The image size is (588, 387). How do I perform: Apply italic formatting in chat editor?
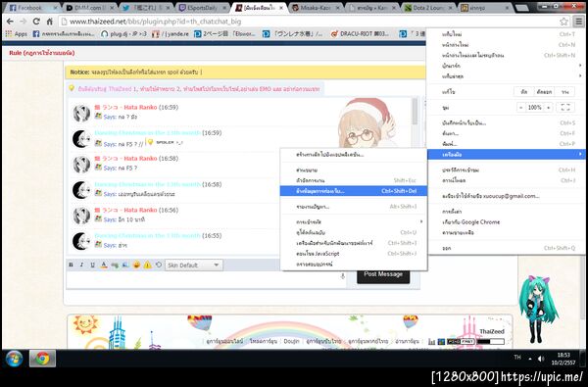(81, 265)
